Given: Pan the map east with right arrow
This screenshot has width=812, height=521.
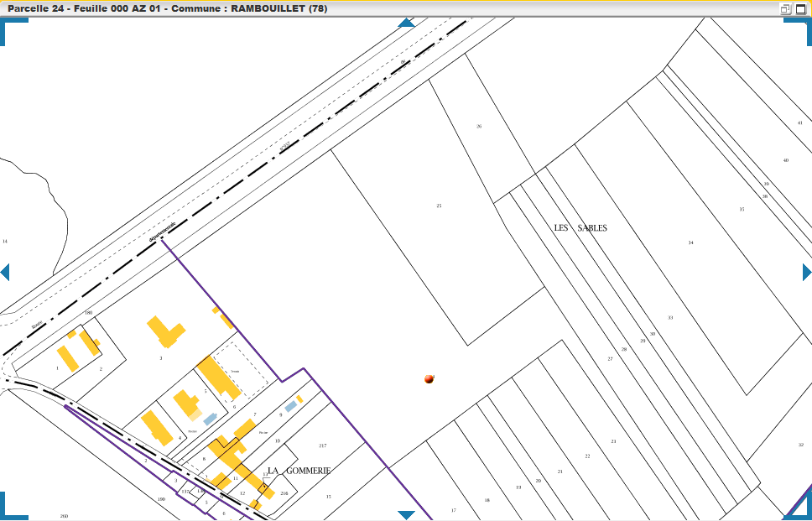Looking at the screenshot, I should pos(806,272).
